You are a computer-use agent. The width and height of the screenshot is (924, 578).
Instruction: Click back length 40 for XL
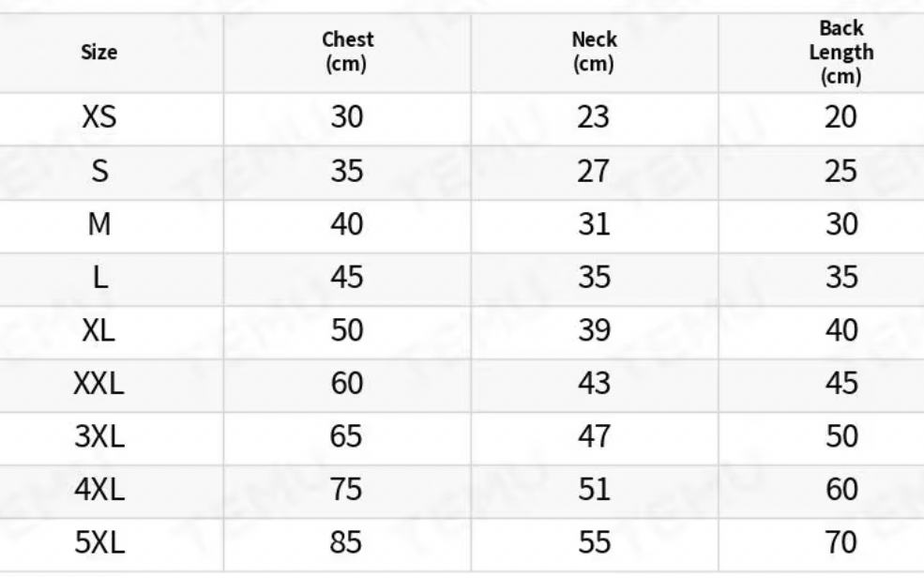(x=841, y=331)
